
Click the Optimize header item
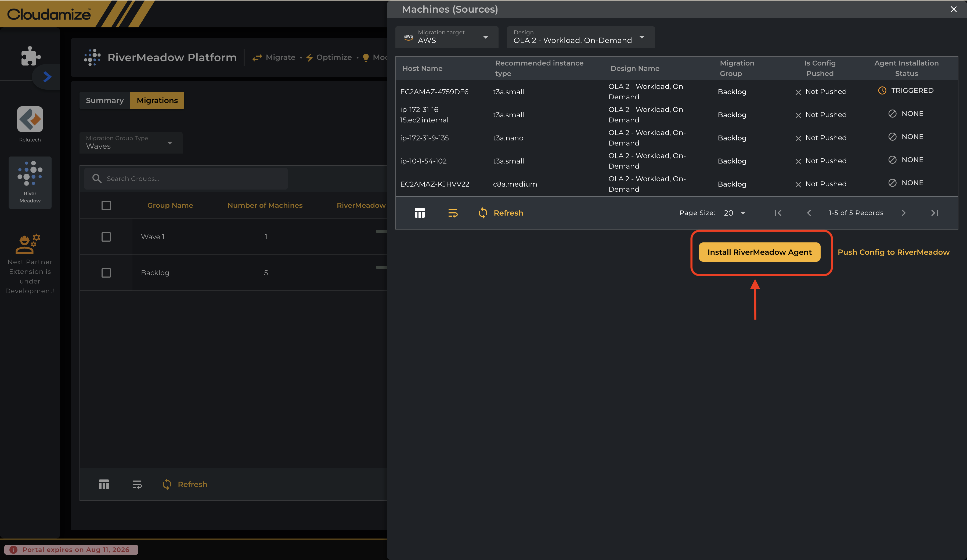(x=329, y=57)
